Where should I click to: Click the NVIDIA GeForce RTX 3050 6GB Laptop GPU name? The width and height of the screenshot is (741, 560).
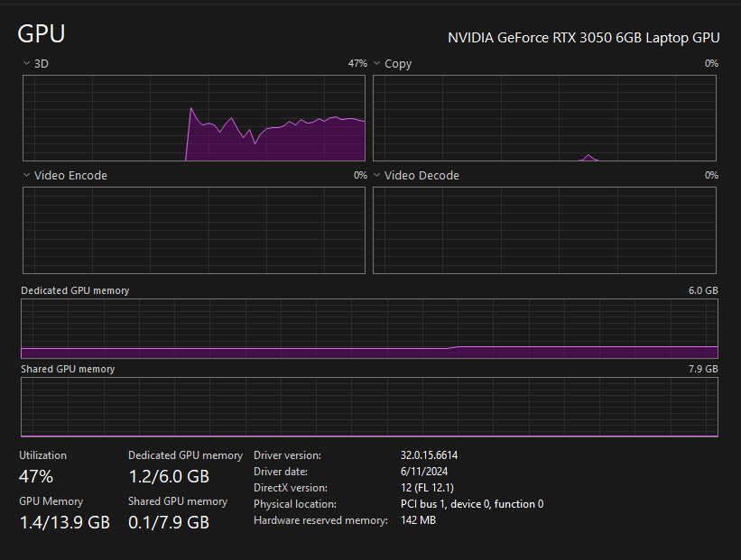584,38
